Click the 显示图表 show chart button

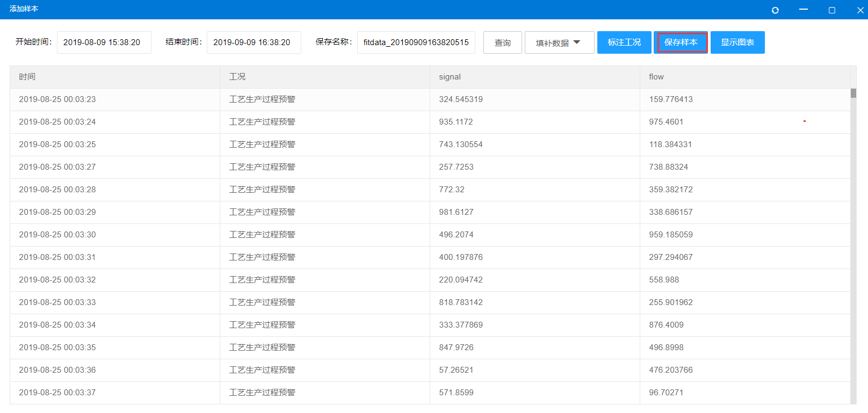[x=737, y=42]
